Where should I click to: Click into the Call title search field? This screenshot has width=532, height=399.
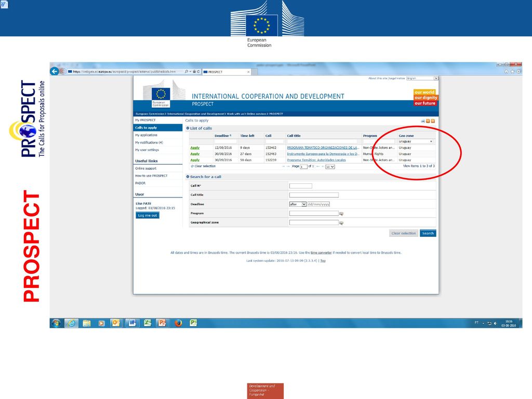click(x=314, y=195)
